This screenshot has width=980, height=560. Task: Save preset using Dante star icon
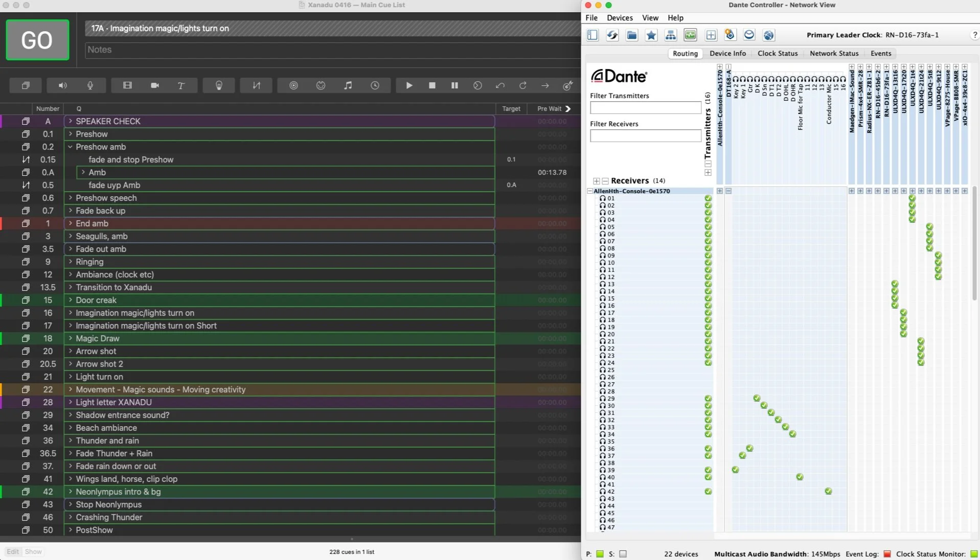click(651, 35)
